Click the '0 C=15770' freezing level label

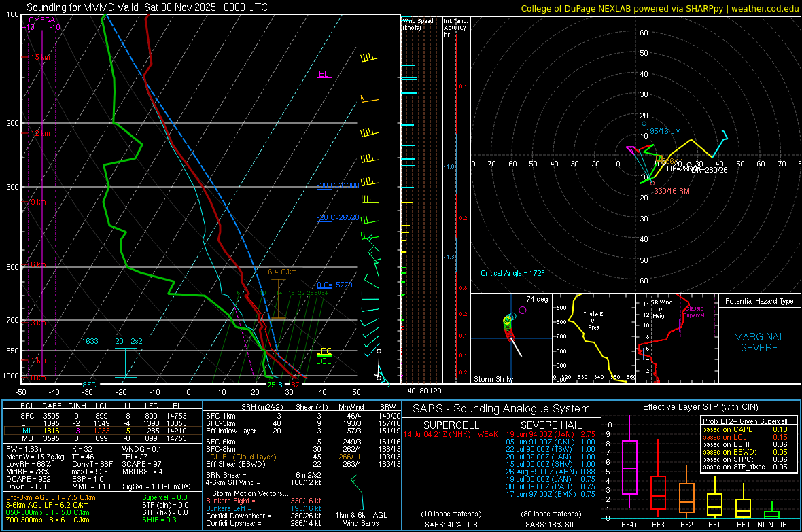(x=335, y=285)
